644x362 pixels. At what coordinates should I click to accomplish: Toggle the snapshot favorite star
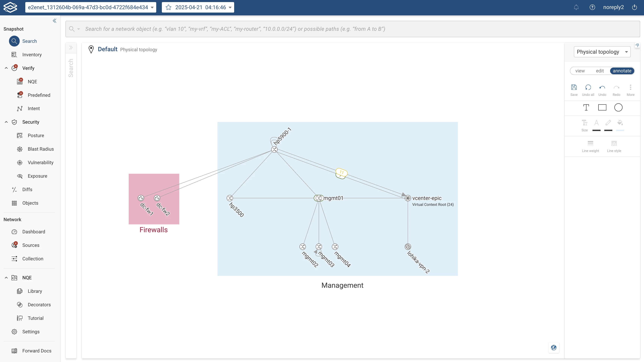click(169, 7)
